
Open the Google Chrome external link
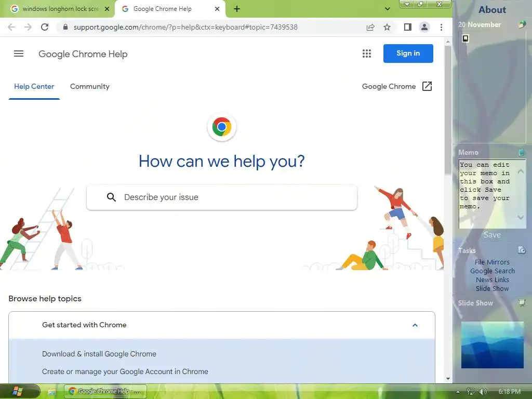coord(396,87)
